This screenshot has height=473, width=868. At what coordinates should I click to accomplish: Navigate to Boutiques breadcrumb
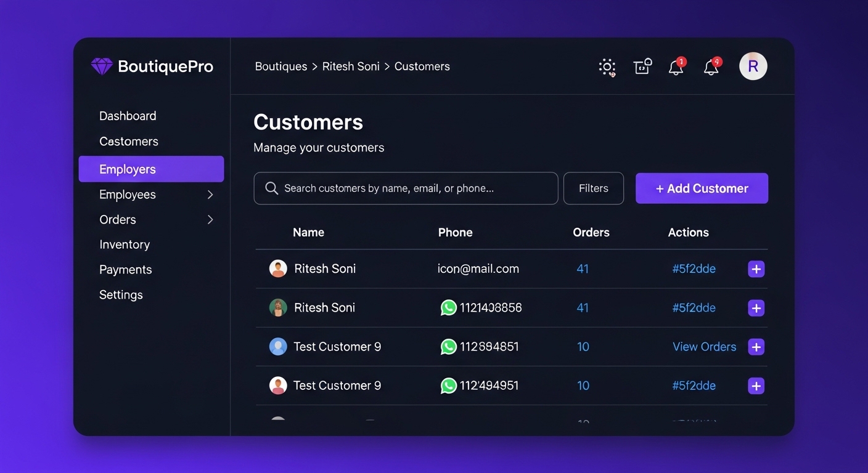tap(281, 67)
